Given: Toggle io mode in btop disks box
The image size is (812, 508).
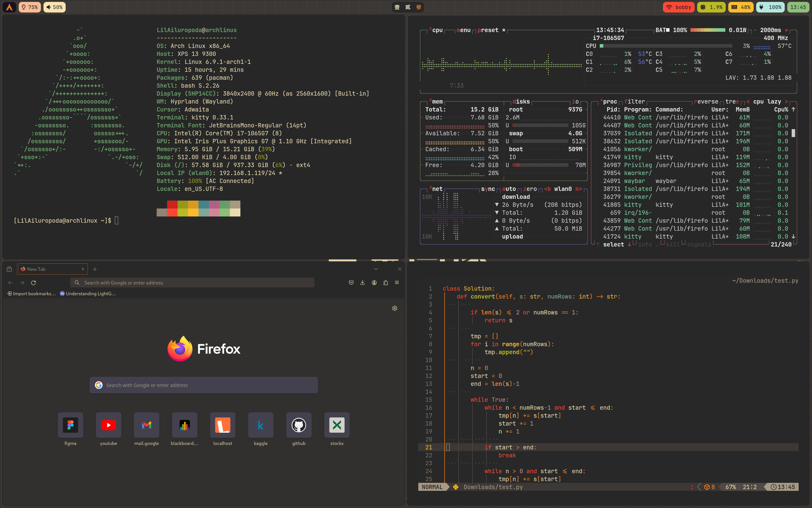Looking at the screenshot, I should tap(575, 101).
